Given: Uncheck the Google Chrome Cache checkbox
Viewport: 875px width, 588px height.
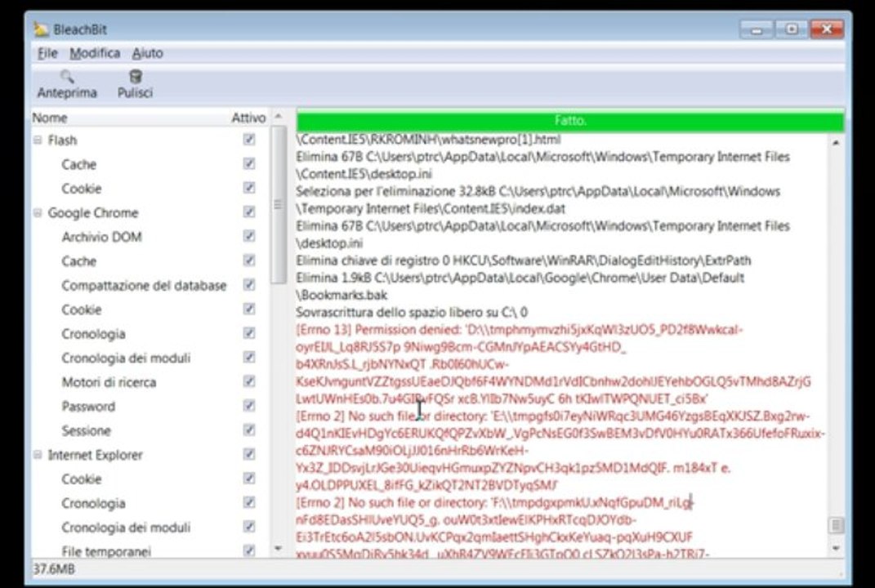Looking at the screenshot, I should [x=249, y=261].
